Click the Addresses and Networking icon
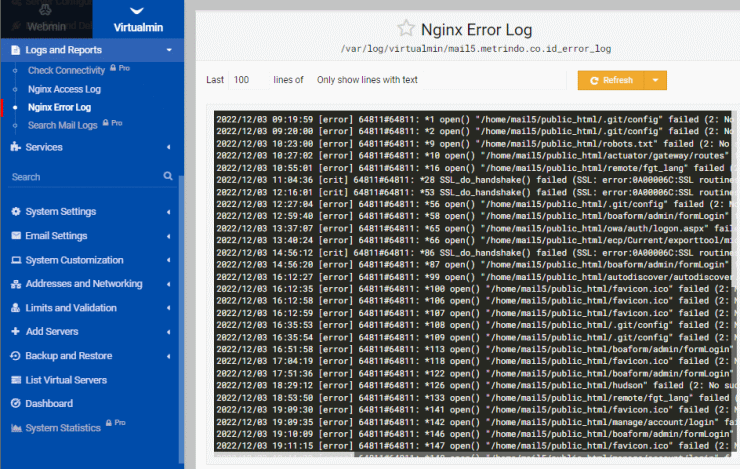740x469 pixels. click(16, 284)
